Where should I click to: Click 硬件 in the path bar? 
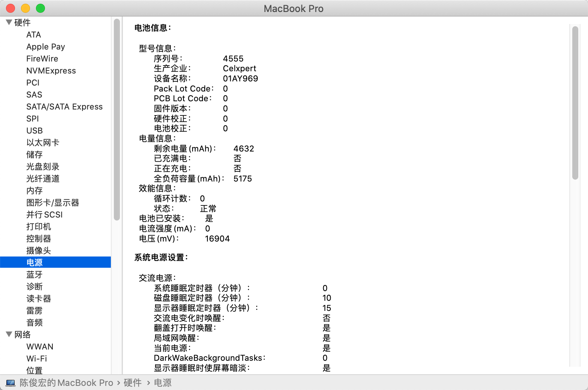pos(133,382)
